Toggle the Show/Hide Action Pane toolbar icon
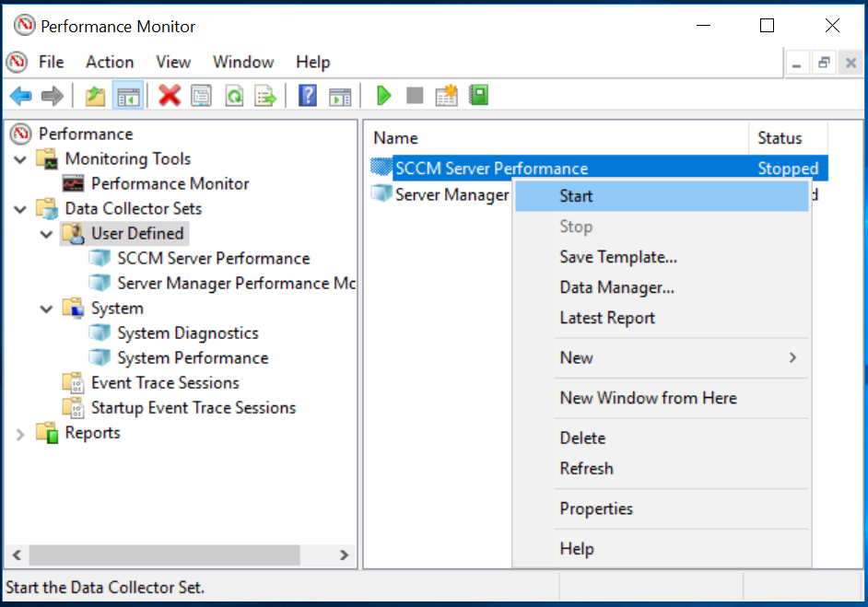 click(x=340, y=97)
